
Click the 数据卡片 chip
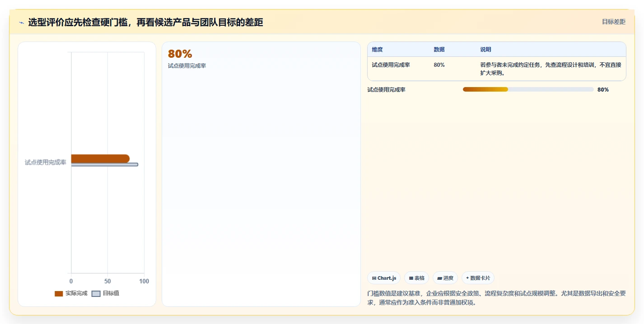[x=478, y=278]
